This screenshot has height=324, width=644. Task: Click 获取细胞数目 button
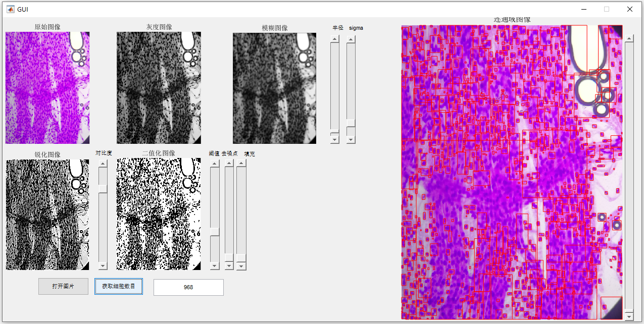[119, 286]
